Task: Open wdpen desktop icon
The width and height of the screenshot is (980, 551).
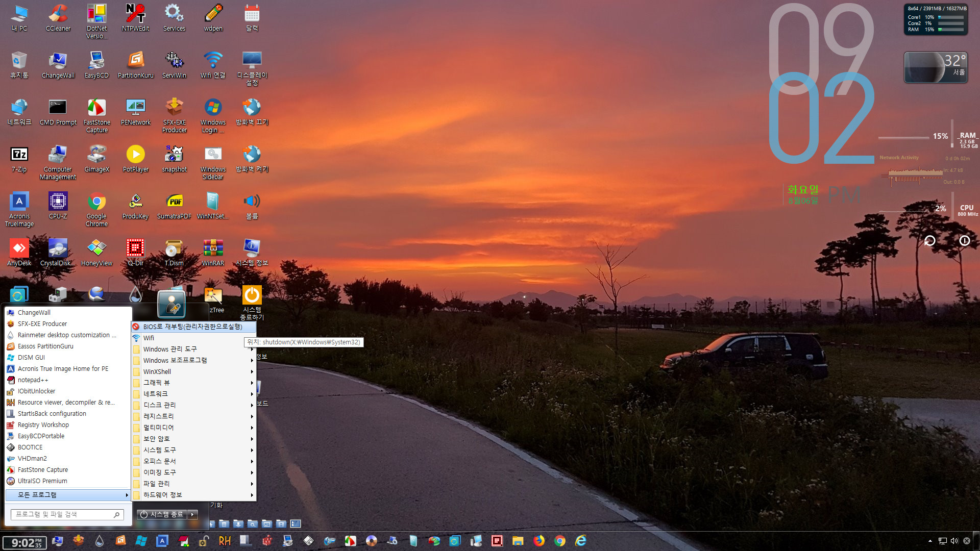Action: (x=213, y=18)
